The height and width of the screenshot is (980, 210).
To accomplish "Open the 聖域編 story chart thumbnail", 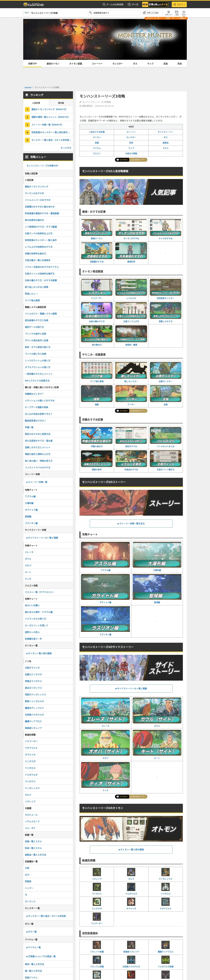I will [x=157, y=587].
